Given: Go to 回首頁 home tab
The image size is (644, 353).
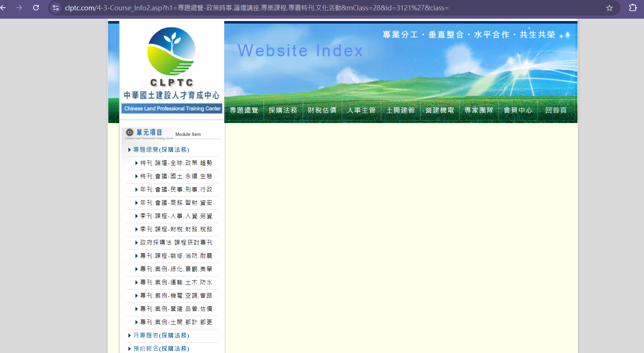Looking at the screenshot, I should [x=556, y=110].
